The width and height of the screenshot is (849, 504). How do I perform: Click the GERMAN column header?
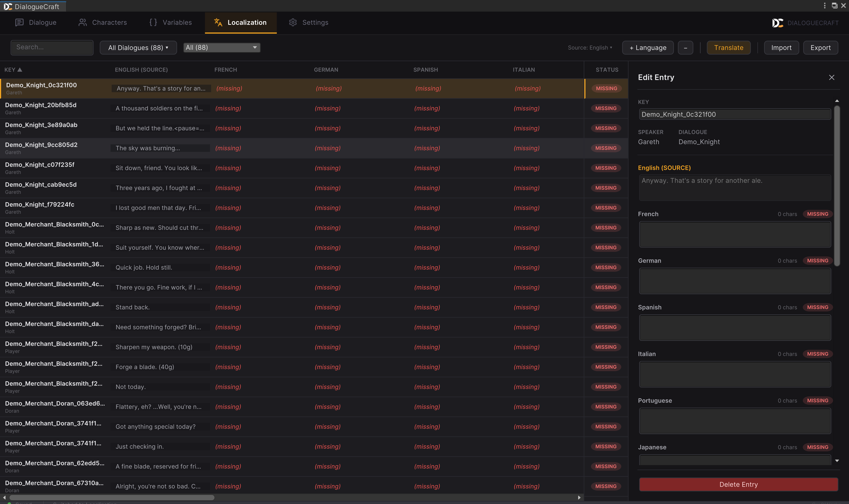tap(326, 70)
